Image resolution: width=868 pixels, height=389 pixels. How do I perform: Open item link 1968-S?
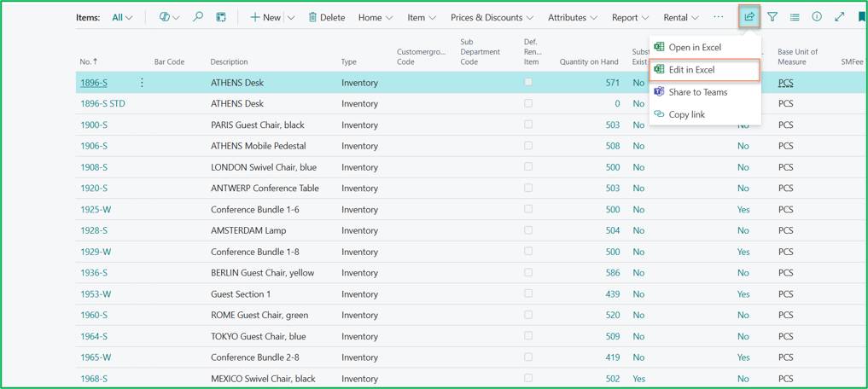(x=94, y=379)
